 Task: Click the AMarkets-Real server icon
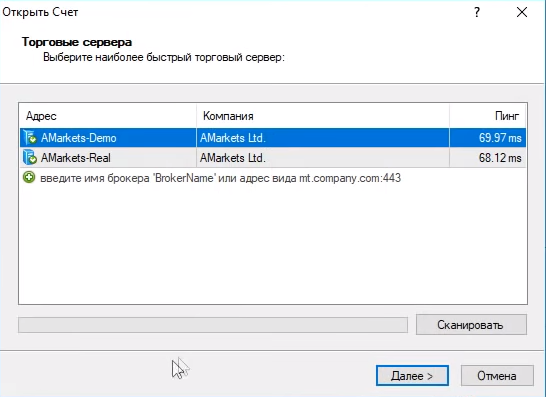pos(30,158)
